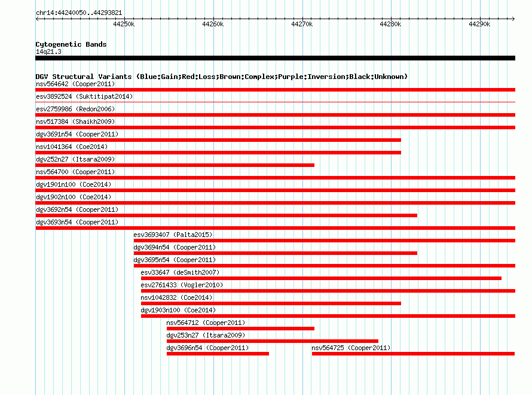Click the red bar under nsv564642
The image size is (532, 395).
(x=275, y=90)
